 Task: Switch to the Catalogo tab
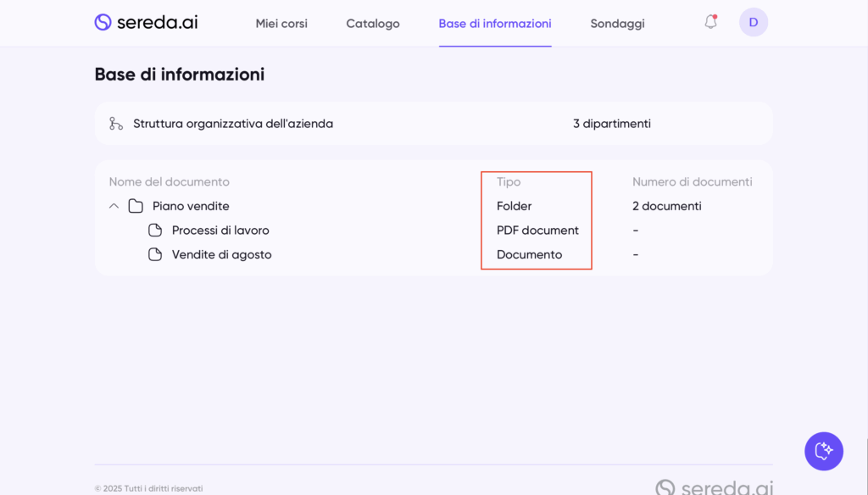click(x=373, y=24)
